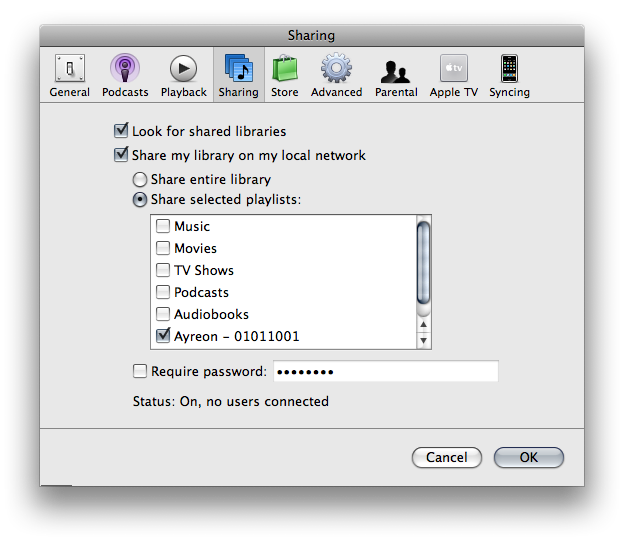Click the password input field
The image size is (624, 541).
tap(386, 371)
